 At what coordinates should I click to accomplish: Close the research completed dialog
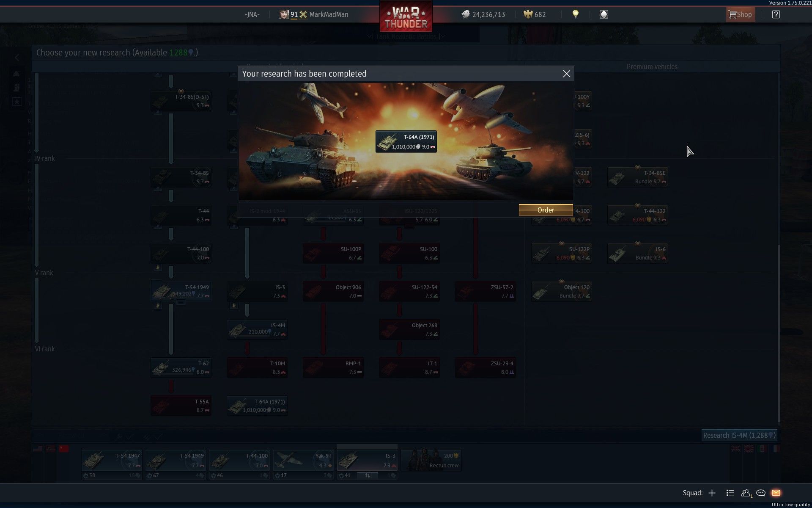point(566,74)
